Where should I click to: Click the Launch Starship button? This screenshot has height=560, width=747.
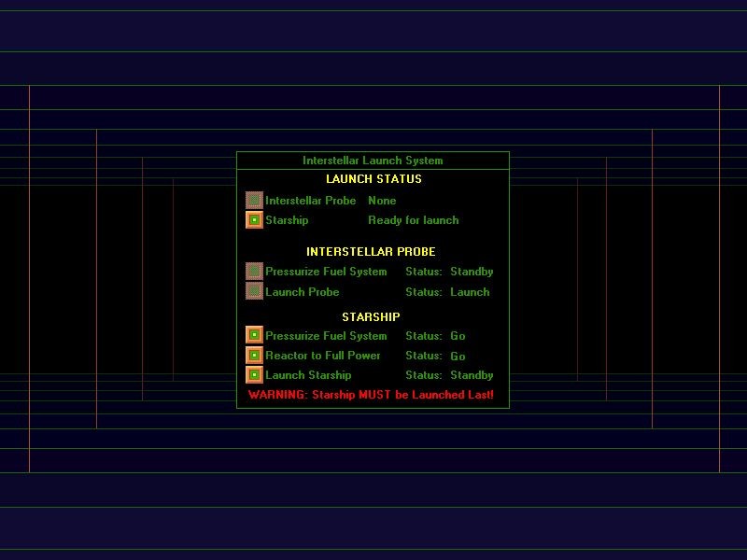pyautogui.click(x=254, y=375)
